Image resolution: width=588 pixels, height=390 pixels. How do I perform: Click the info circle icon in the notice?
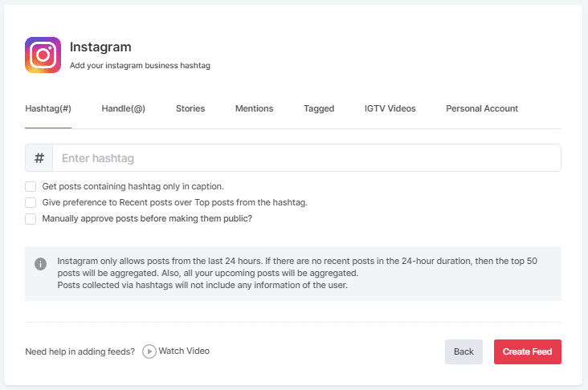point(40,264)
